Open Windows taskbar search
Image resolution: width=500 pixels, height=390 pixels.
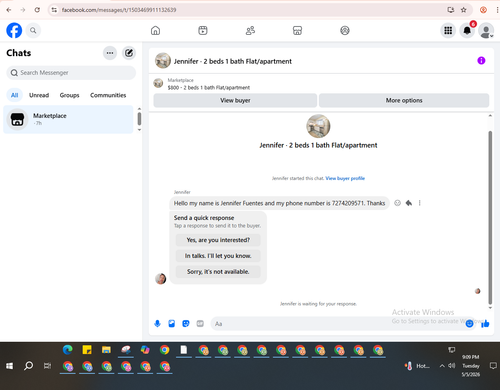29,366
